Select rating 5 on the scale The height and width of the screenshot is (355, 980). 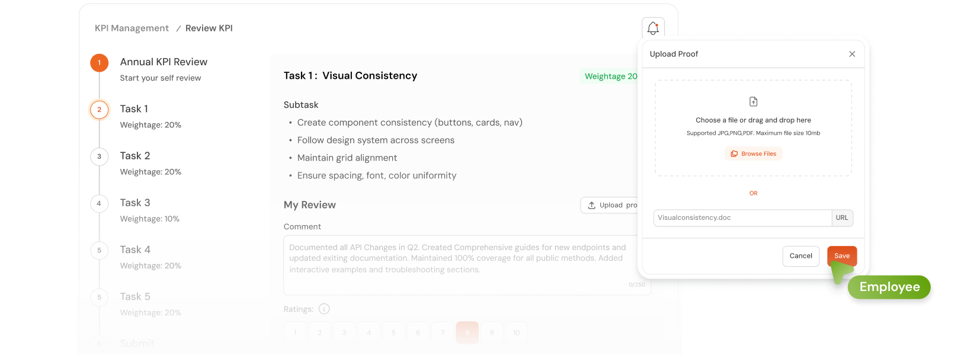click(x=393, y=332)
